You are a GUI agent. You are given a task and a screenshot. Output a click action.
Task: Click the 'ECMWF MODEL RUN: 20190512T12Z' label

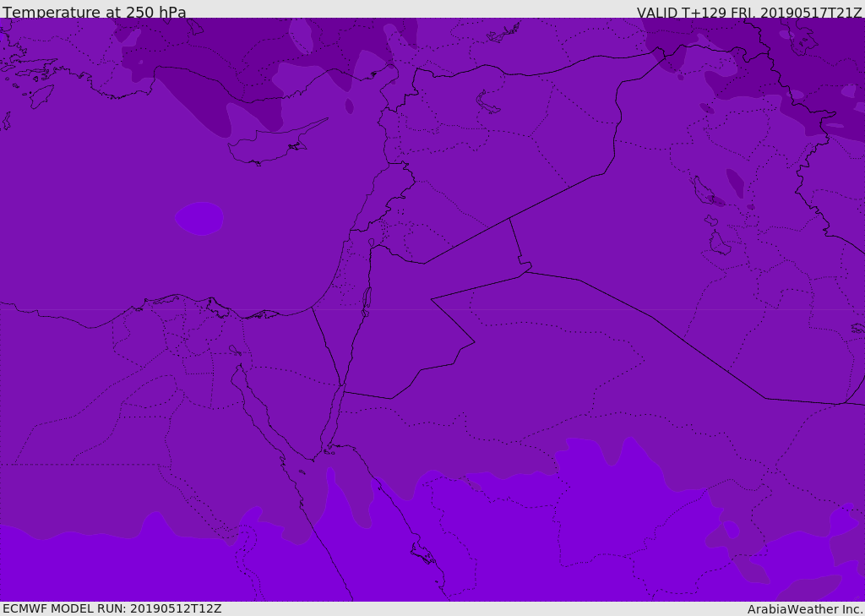(x=112, y=608)
